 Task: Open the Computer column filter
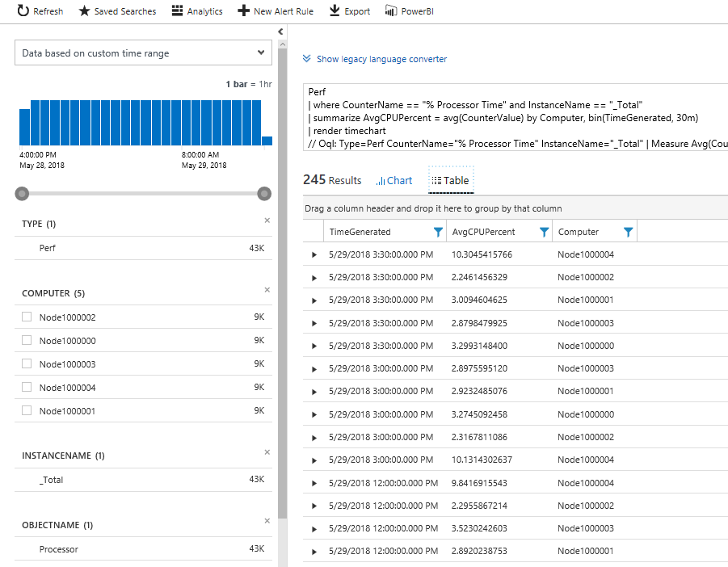click(629, 231)
